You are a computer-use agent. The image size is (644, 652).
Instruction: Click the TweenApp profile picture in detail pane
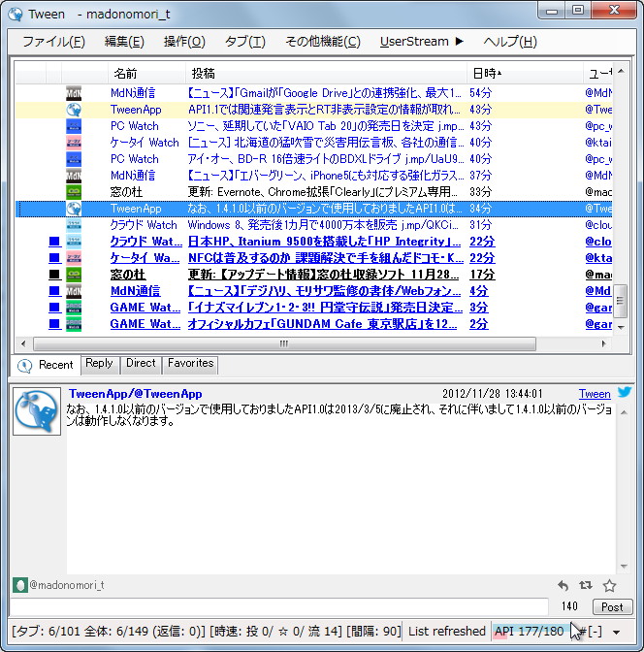coord(37,411)
